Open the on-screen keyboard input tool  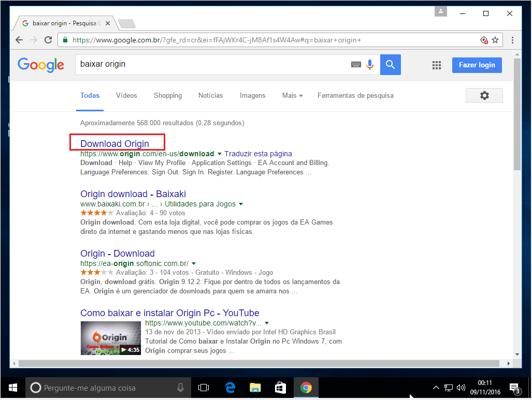[x=356, y=64]
